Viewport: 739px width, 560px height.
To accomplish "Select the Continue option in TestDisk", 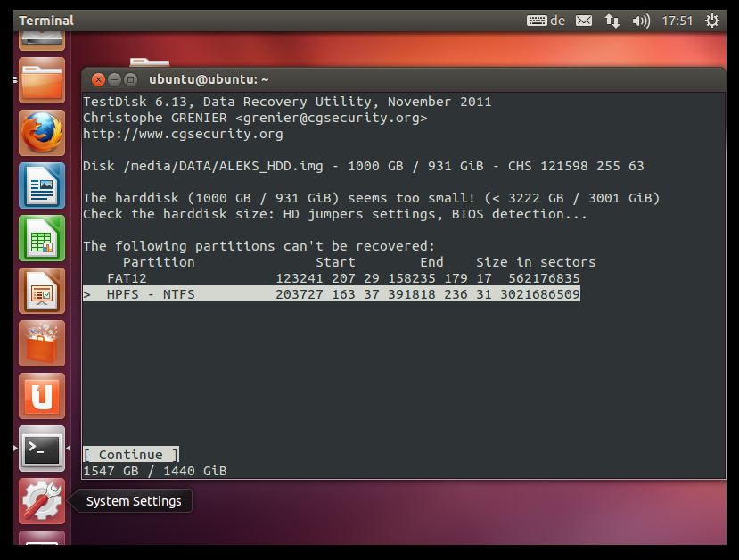I will [x=131, y=455].
